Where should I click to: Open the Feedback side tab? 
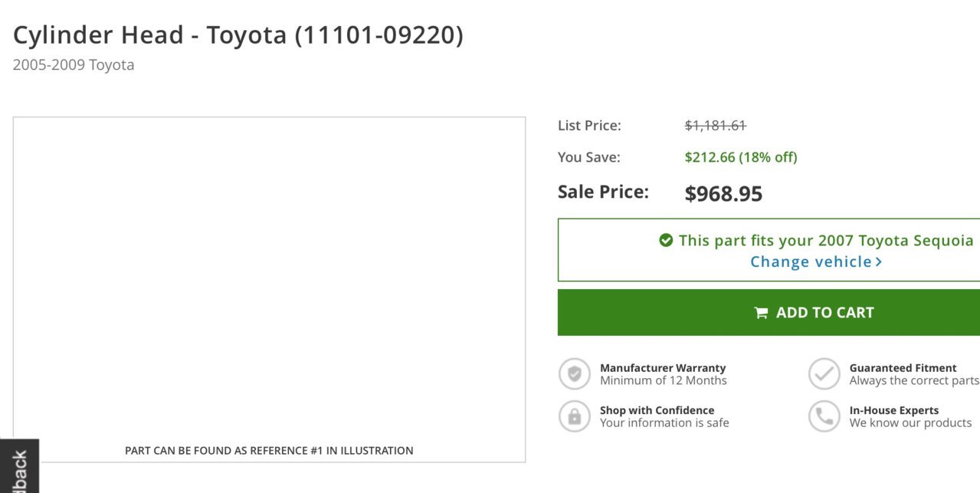[x=19, y=466]
